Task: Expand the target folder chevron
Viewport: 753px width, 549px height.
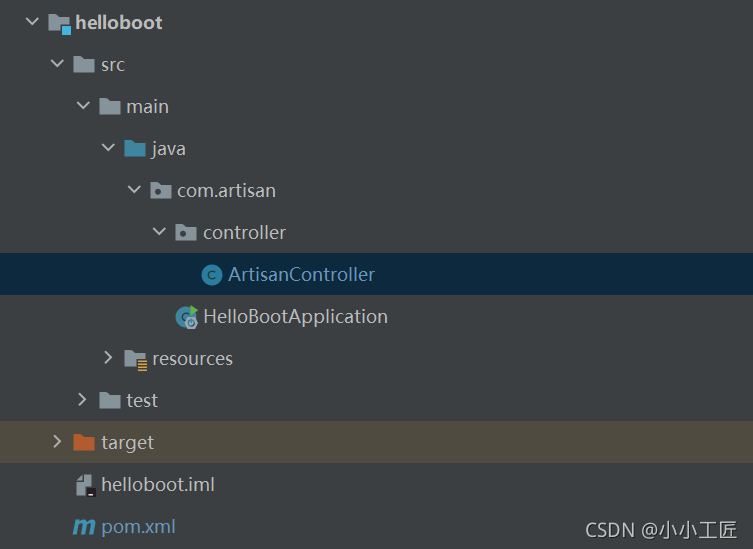Action: pyautogui.click(x=57, y=441)
